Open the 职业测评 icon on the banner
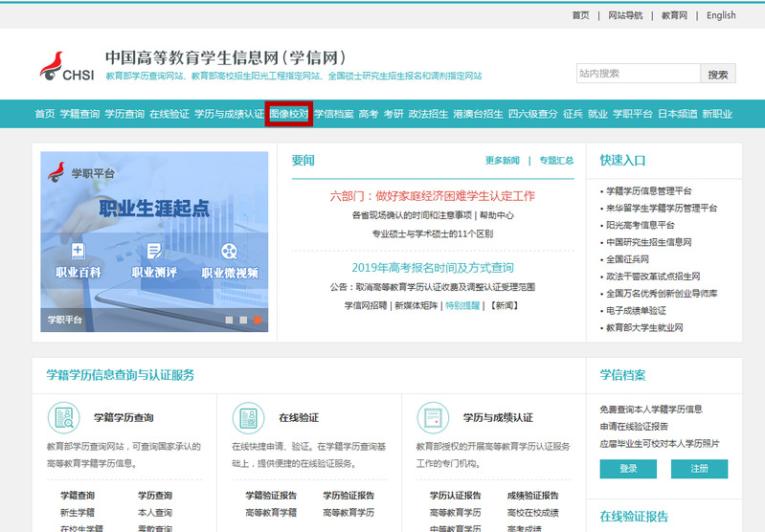Image resolution: width=765 pixels, height=532 pixels. pyautogui.click(x=154, y=251)
